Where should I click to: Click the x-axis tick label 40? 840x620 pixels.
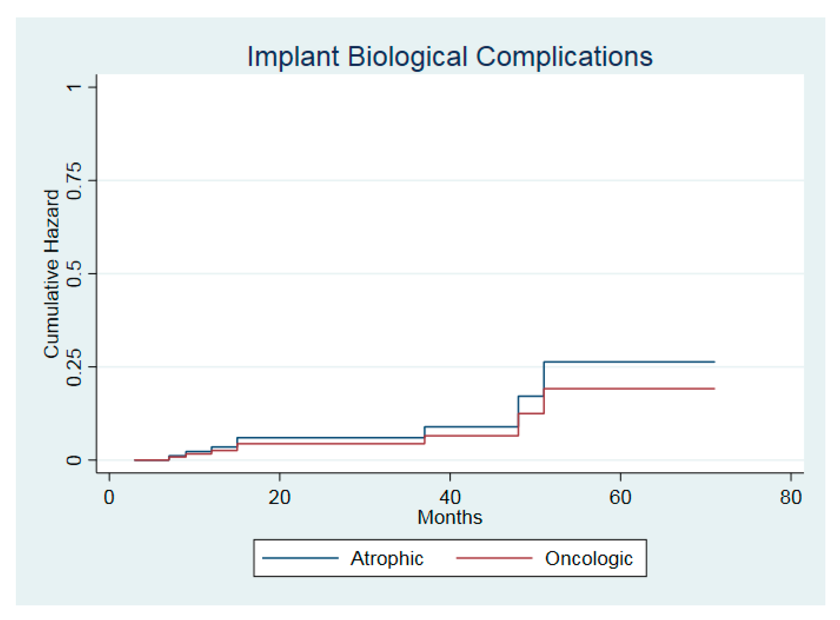[x=450, y=497]
